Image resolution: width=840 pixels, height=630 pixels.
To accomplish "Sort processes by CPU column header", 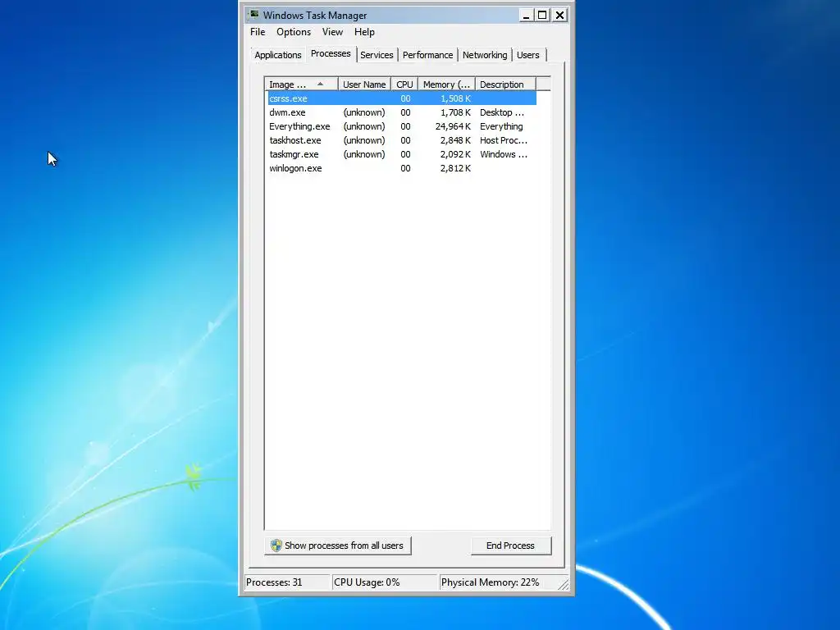I will [x=404, y=84].
